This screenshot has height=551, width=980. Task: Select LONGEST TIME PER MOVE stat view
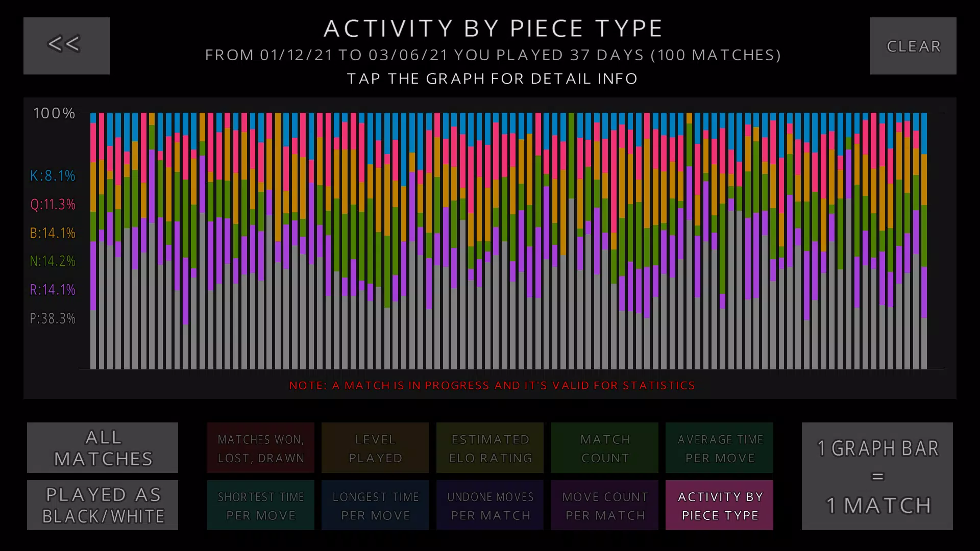(376, 505)
